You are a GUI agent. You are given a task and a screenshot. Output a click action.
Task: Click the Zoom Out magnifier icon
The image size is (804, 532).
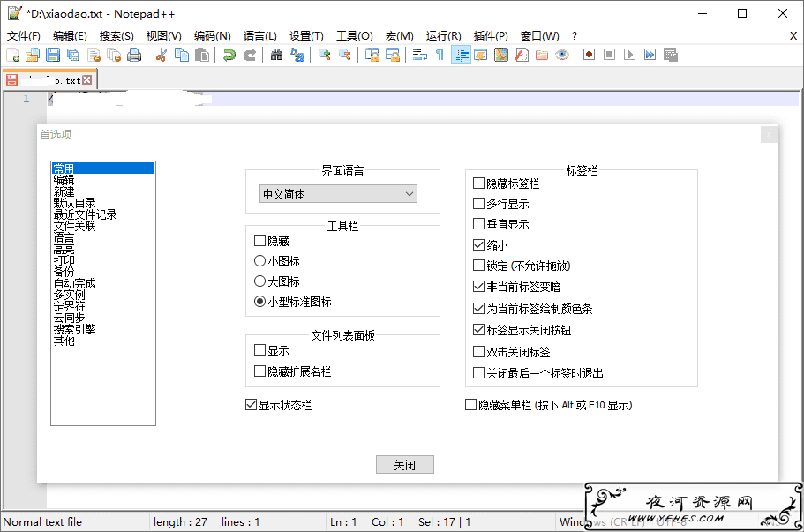click(345, 55)
